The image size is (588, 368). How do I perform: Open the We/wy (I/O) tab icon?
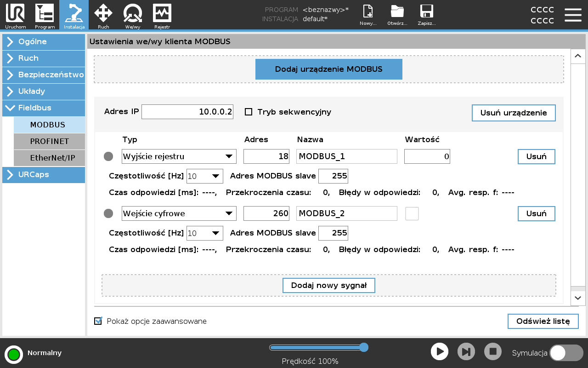(x=133, y=15)
